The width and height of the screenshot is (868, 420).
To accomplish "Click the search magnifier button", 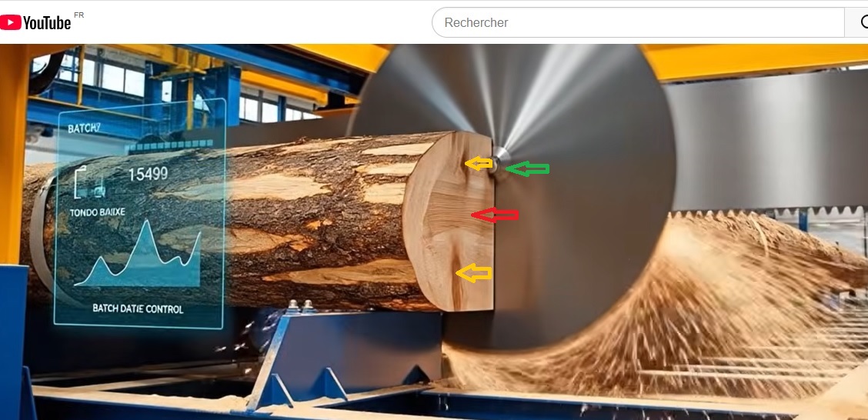I will pos(861,22).
